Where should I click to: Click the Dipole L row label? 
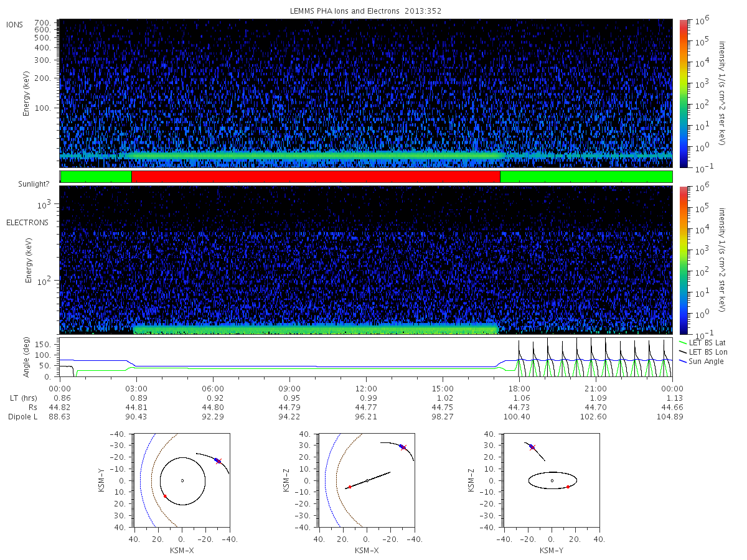tap(22, 416)
